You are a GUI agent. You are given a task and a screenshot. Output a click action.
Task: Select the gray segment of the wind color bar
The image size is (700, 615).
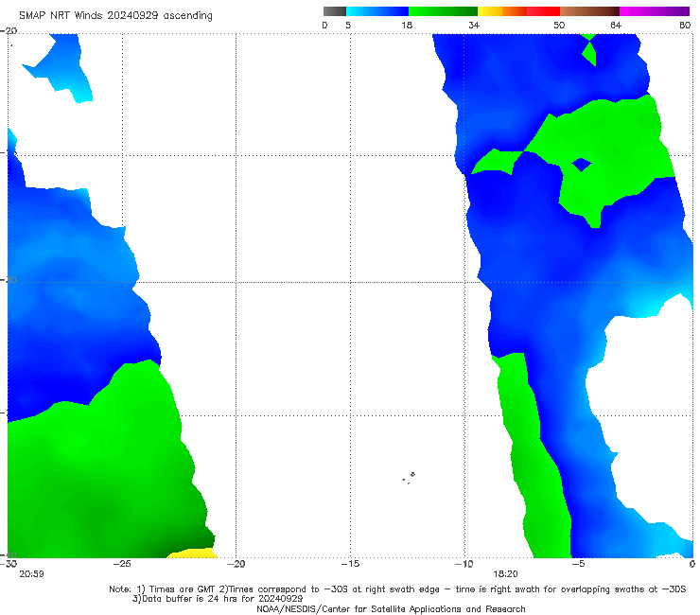pos(335,11)
